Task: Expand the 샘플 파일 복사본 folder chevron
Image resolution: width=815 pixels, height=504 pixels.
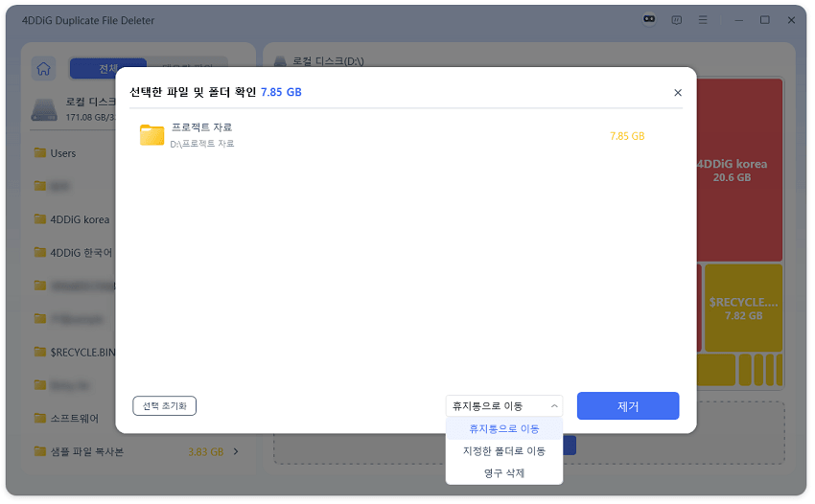Action: pyautogui.click(x=237, y=451)
